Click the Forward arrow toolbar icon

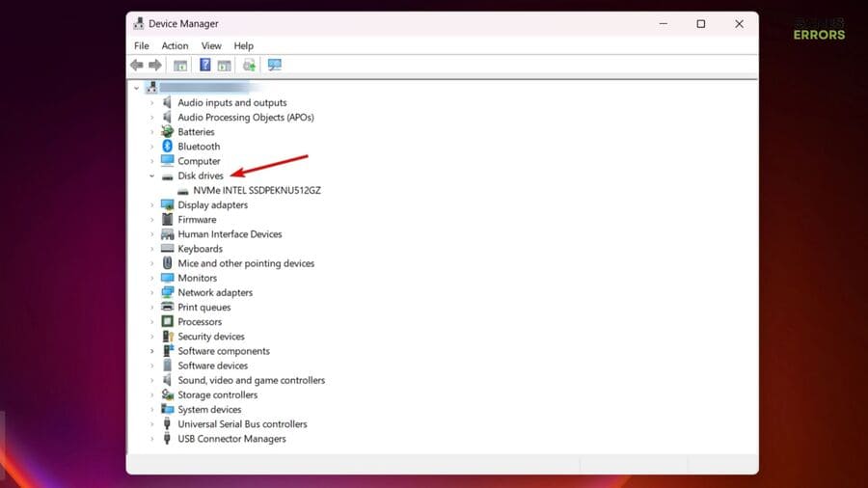155,65
